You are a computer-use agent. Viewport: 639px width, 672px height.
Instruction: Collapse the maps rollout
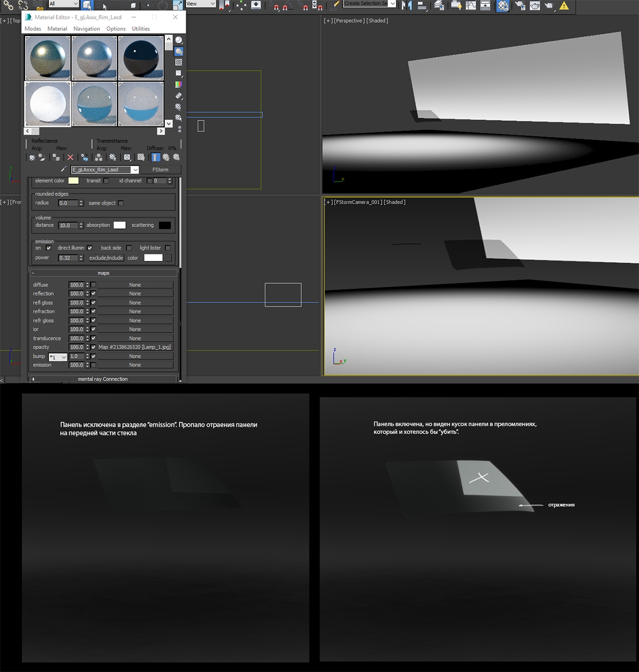click(x=103, y=273)
